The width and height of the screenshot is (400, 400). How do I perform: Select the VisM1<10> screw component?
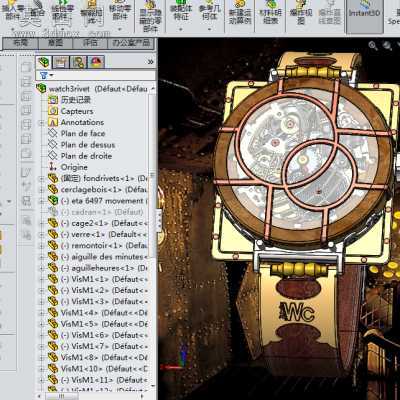point(104,369)
